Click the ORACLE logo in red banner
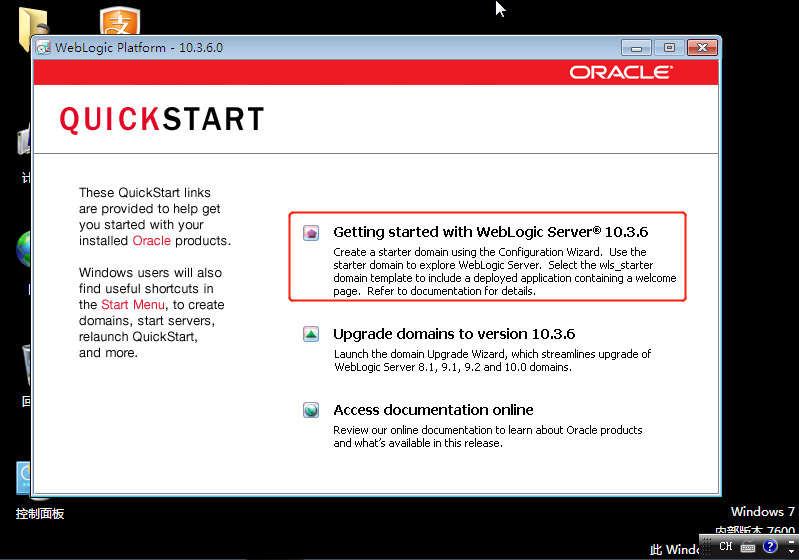 (x=621, y=72)
